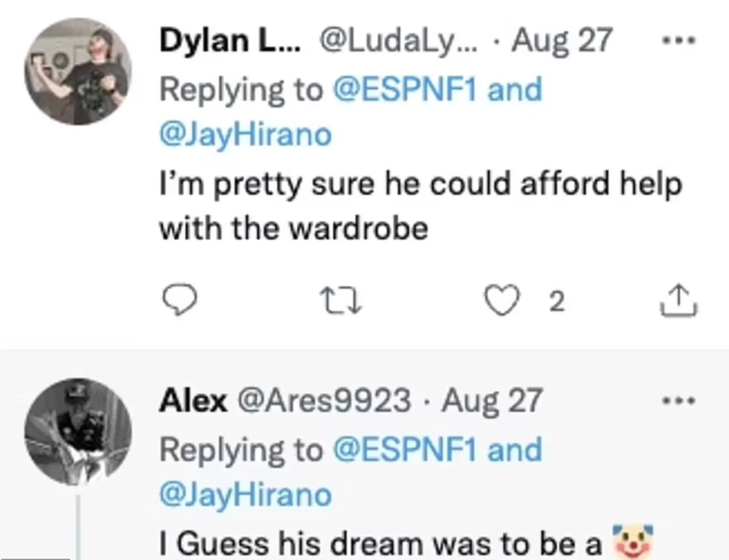Open Dylan's profile picture
729x560 pixels.
[78, 71]
